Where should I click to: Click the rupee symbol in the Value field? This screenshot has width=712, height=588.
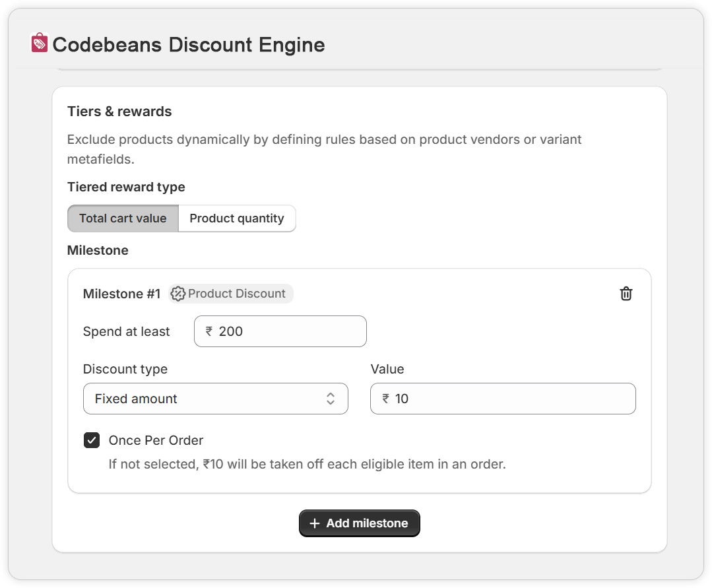tap(385, 399)
